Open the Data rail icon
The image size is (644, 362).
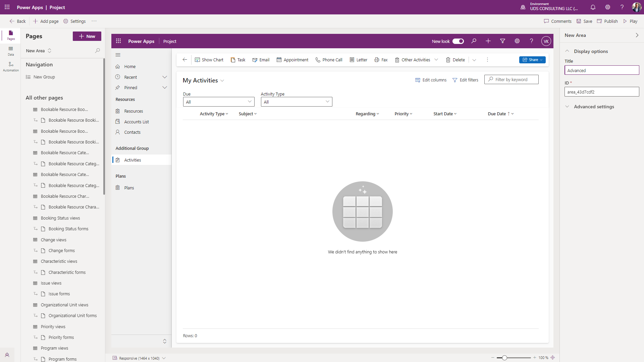[x=11, y=51]
